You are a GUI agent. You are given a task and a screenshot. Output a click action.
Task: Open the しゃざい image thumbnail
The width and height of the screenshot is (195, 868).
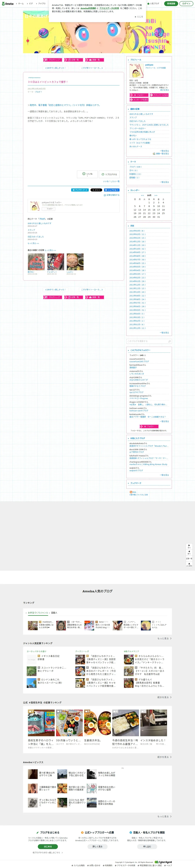(75, 262)
